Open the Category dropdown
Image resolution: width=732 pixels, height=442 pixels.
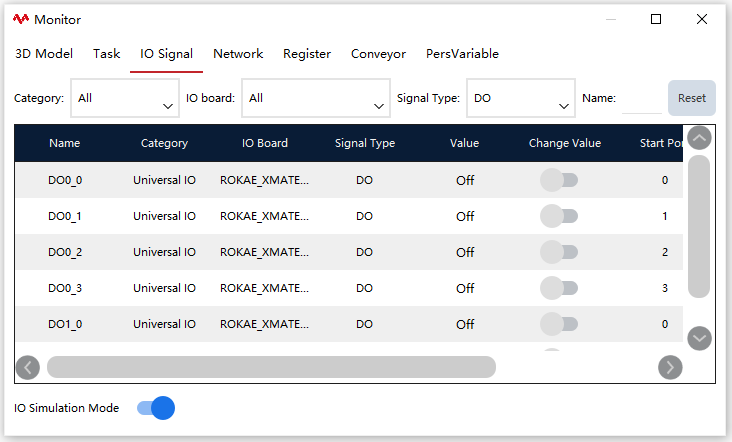point(125,98)
